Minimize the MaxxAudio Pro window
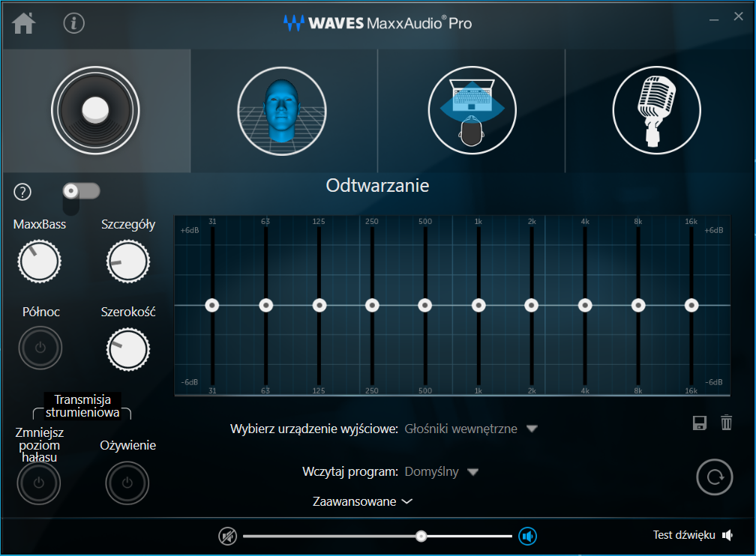756x556 pixels. click(x=714, y=19)
